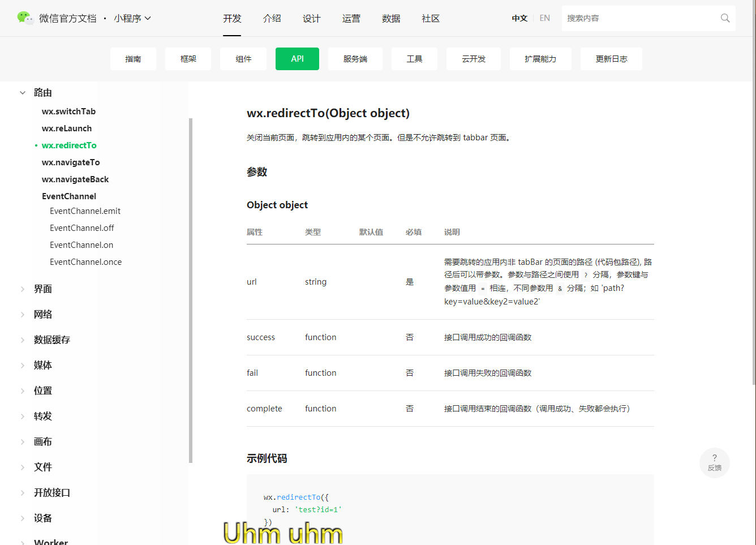Switch the documentation language to EN
756x545 pixels.
click(x=544, y=18)
